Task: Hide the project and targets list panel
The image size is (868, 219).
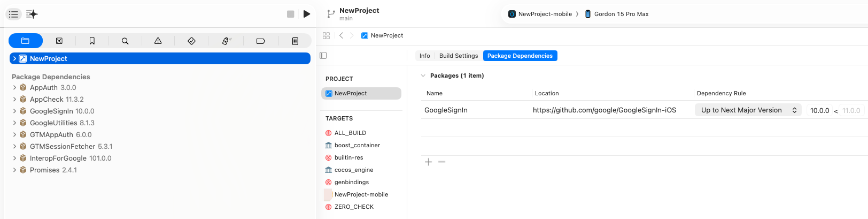Action: pyautogui.click(x=323, y=55)
